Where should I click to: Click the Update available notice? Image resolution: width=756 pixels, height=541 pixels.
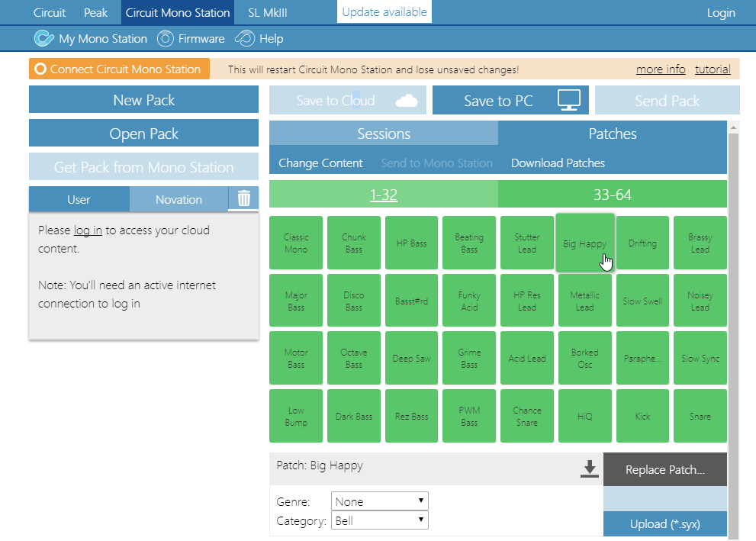click(x=384, y=11)
